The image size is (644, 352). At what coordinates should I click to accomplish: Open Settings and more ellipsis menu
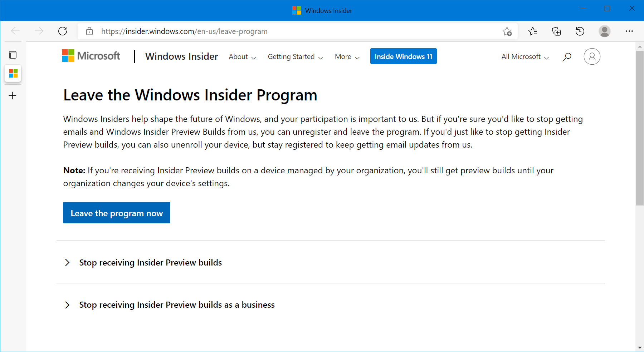pyautogui.click(x=629, y=31)
